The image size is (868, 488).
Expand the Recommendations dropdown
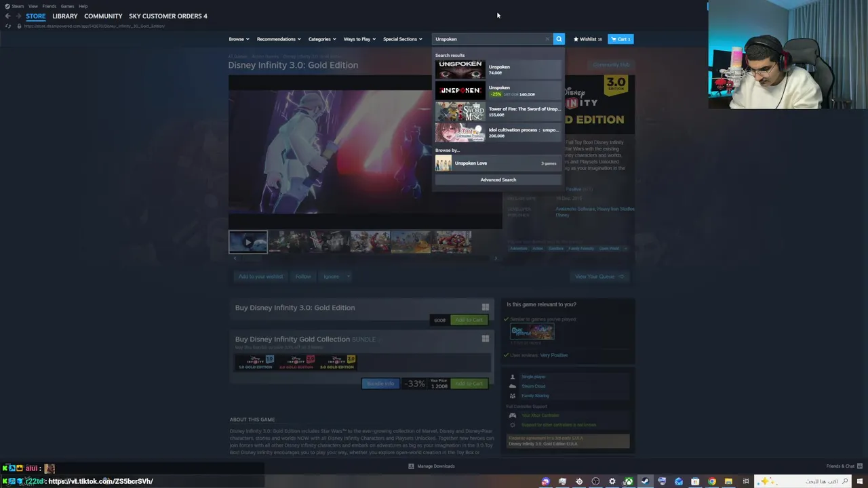point(278,39)
